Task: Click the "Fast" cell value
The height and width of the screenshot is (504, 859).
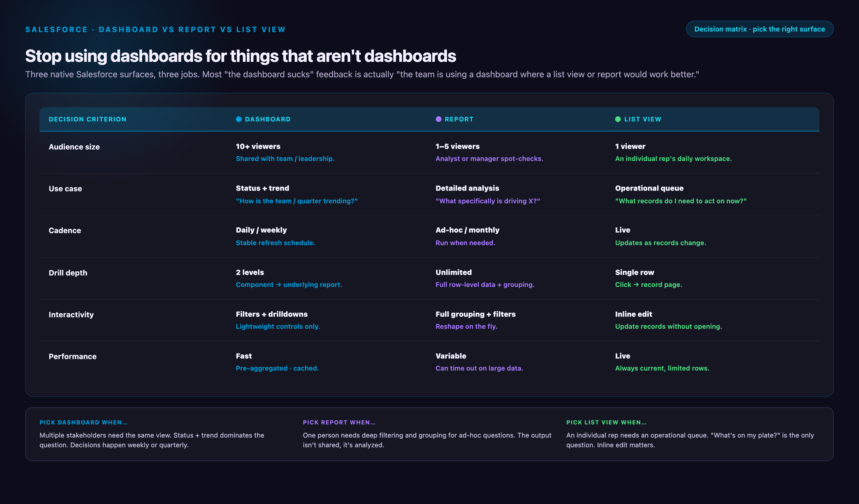Action: [243, 356]
